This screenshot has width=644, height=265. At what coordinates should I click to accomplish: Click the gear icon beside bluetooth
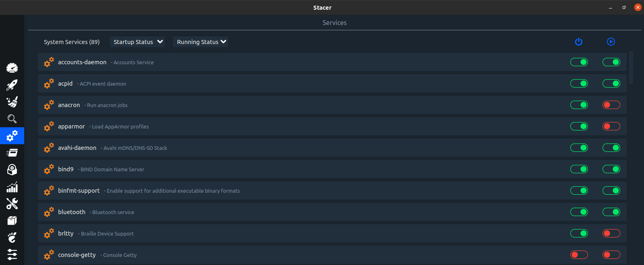[49, 212]
